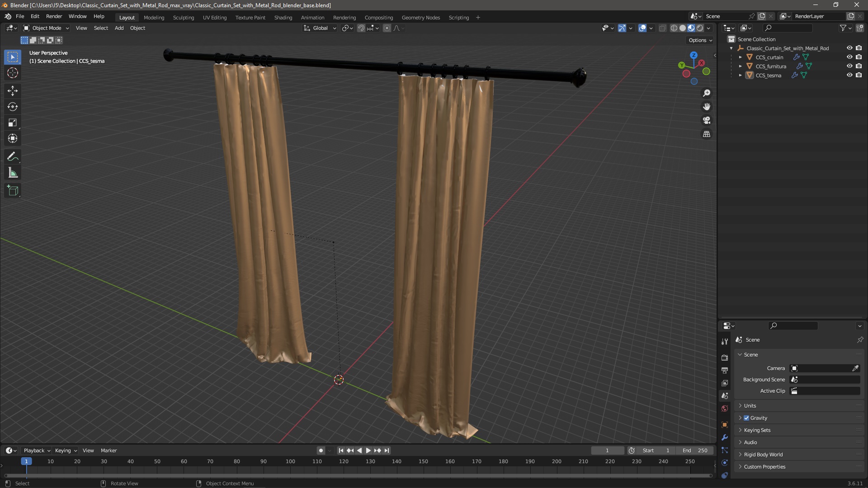This screenshot has width=868, height=488.
Task: Toggle camera view icon
Action: click(x=707, y=120)
